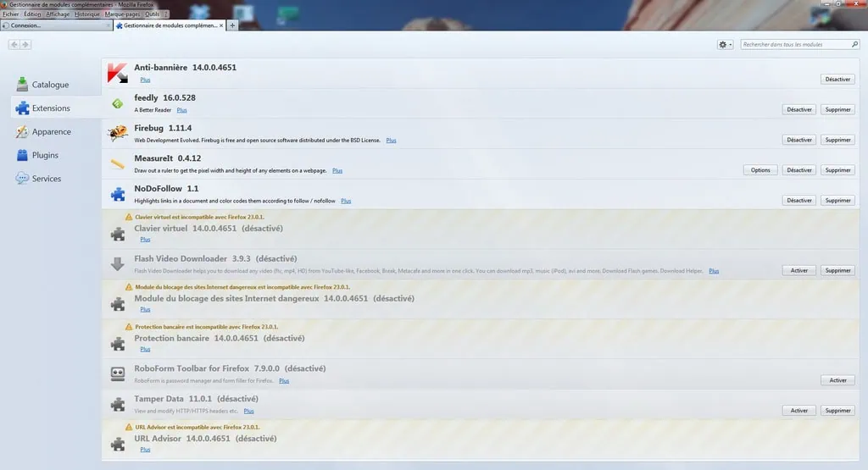The height and width of the screenshot is (470, 868).
Task: Open the Outils menu
Action: (x=154, y=14)
